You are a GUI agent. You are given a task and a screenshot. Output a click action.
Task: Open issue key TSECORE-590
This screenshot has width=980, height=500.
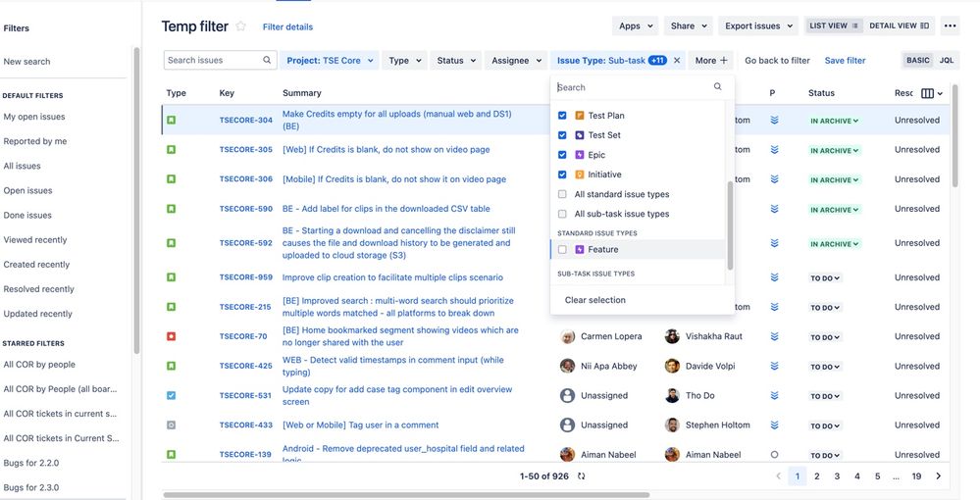point(245,209)
